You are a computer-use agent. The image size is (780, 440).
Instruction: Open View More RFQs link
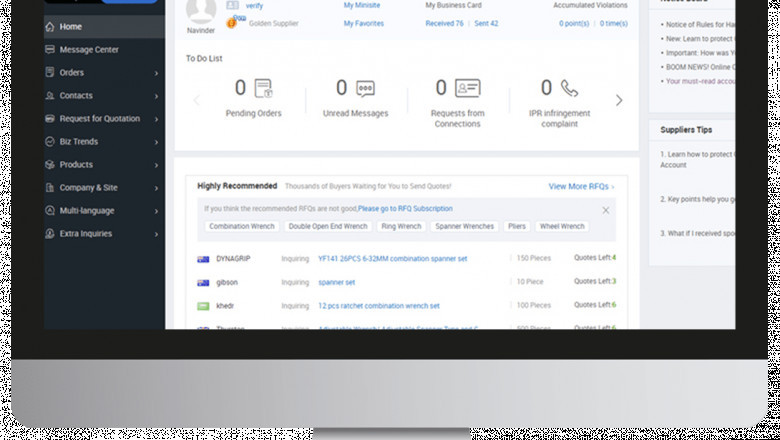click(580, 186)
